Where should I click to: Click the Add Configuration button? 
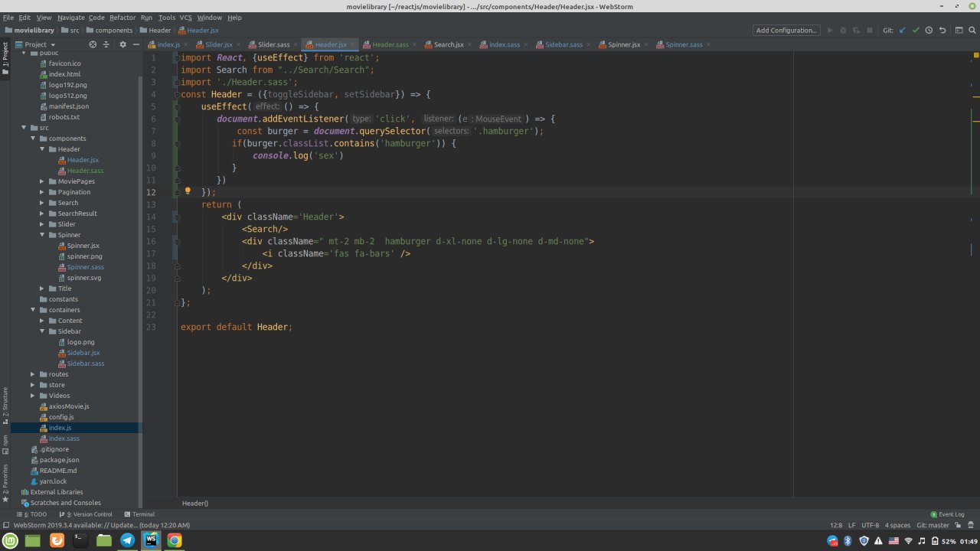(786, 31)
